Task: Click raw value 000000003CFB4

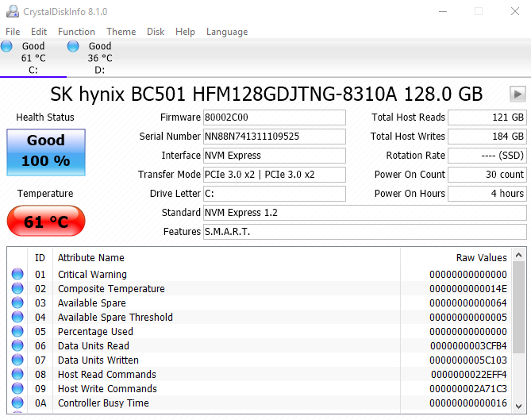Action: [x=468, y=346]
